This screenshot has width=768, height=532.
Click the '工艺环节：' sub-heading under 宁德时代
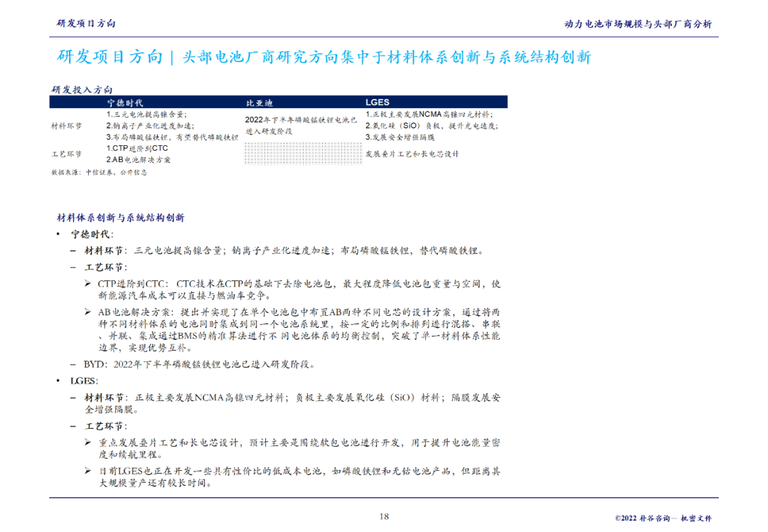pyautogui.click(x=106, y=267)
